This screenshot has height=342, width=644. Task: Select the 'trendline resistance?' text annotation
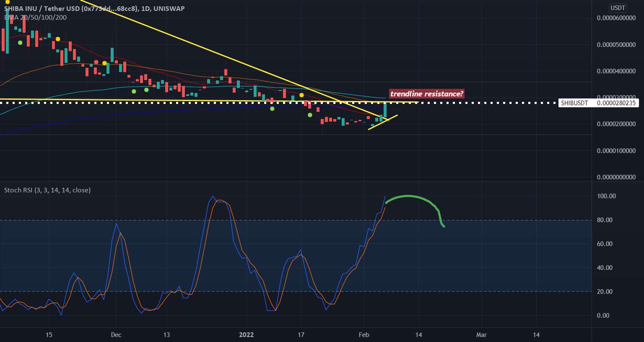[x=427, y=94]
